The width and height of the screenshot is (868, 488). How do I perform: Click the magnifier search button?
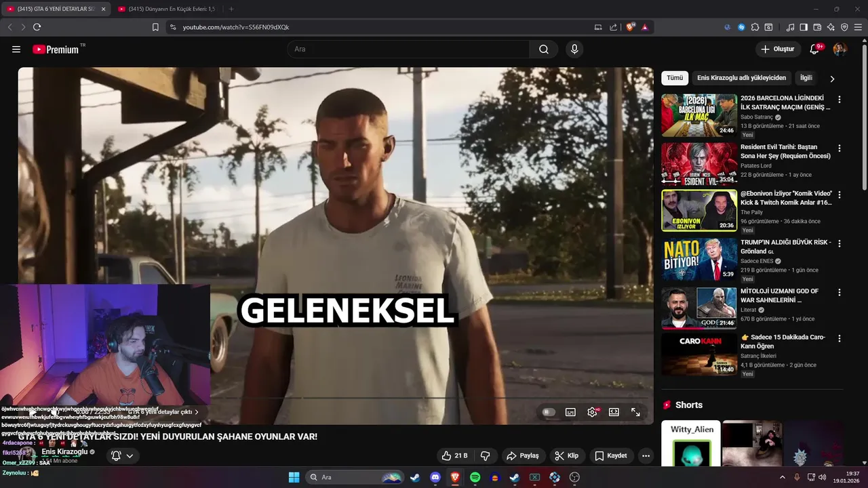[544, 49]
